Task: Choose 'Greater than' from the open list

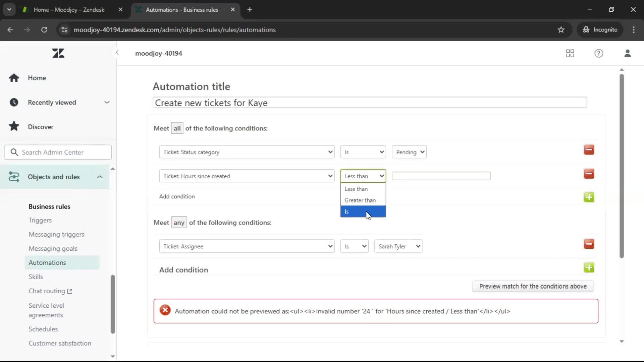Action: [x=363, y=200]
